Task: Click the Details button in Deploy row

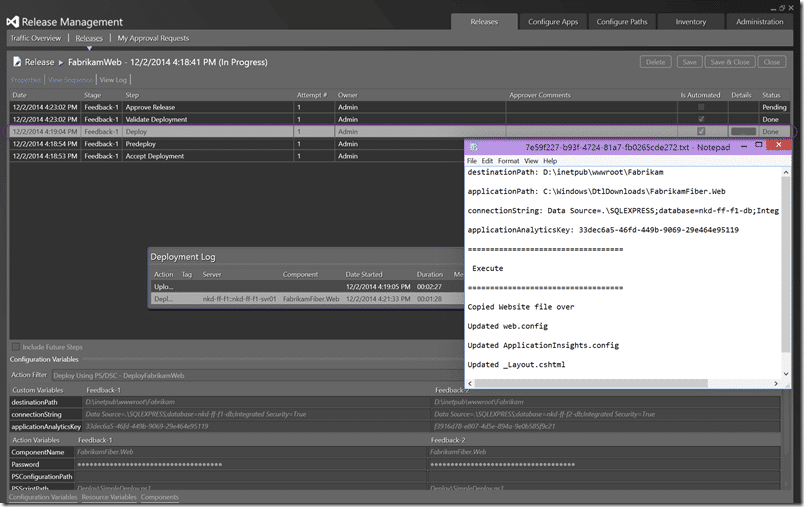Action: (x=743, y=132)
